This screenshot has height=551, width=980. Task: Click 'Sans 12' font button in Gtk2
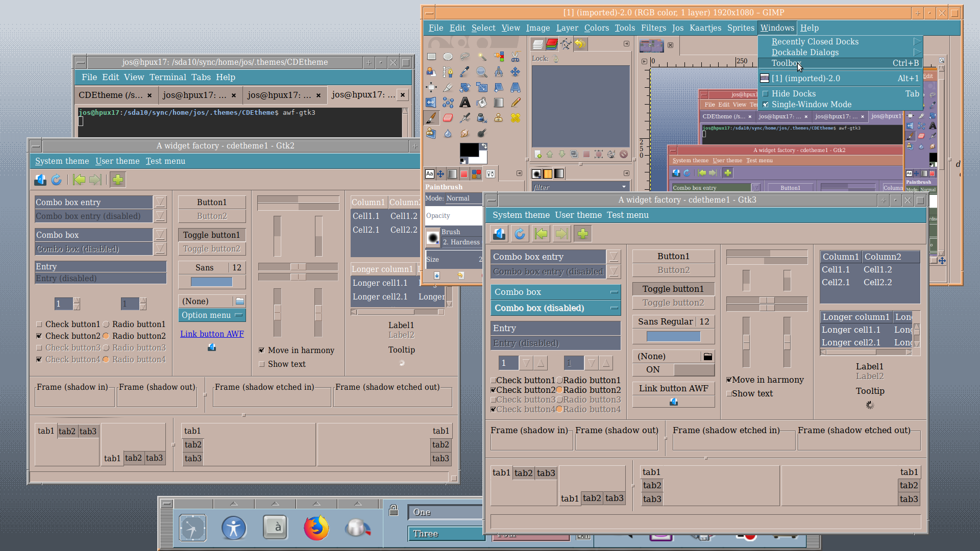(212, 268)
